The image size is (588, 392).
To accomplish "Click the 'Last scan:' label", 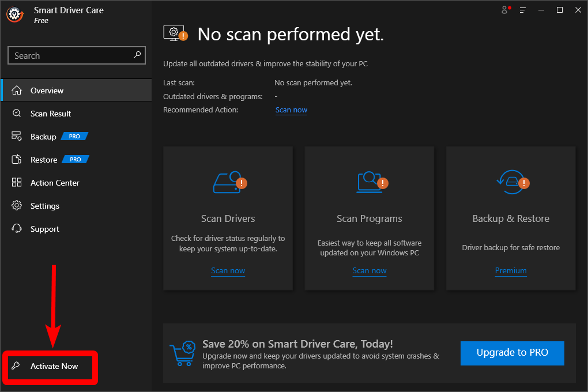I will [x=179, y=82].
